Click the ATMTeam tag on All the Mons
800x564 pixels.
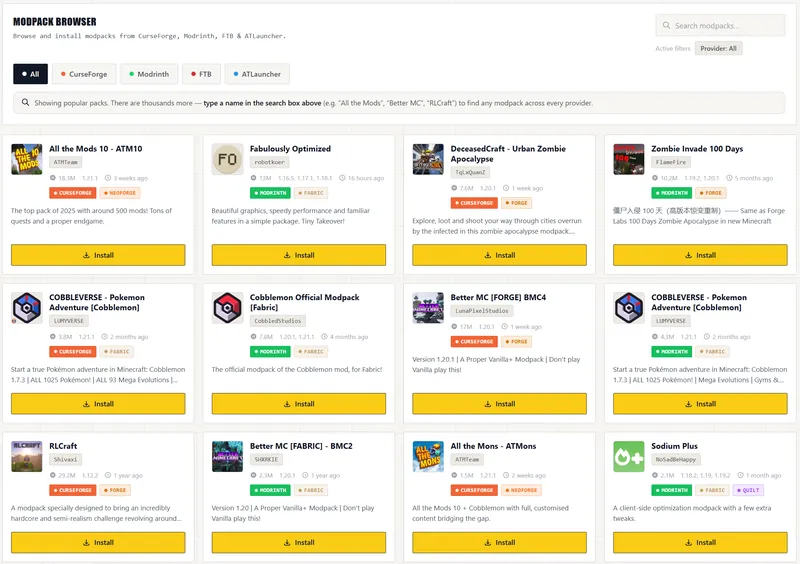467,459
